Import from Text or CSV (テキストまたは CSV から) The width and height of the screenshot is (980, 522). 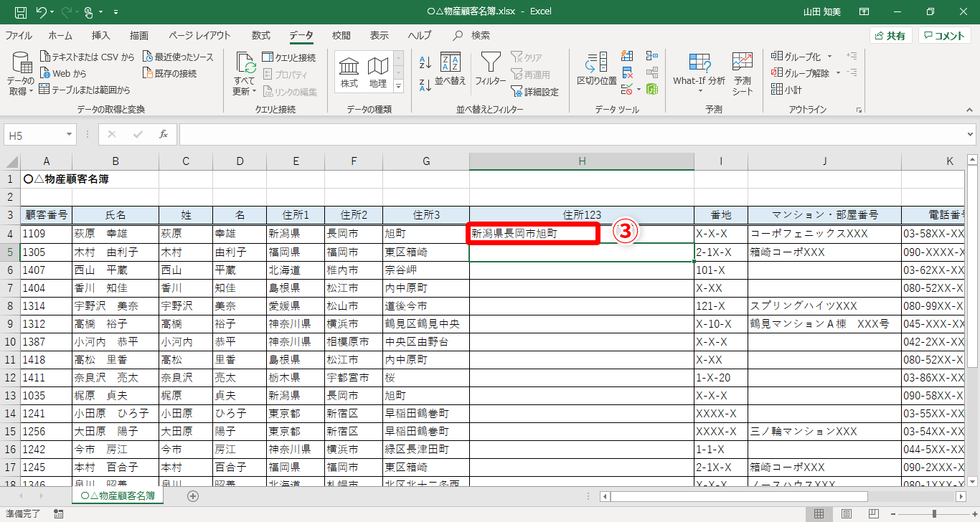(x=87, y=57)
